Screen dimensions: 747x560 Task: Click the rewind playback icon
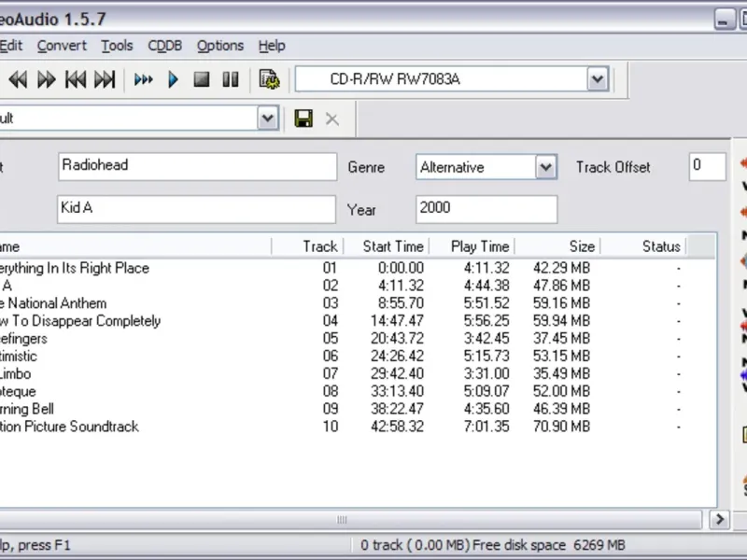[x=18, y=79]
